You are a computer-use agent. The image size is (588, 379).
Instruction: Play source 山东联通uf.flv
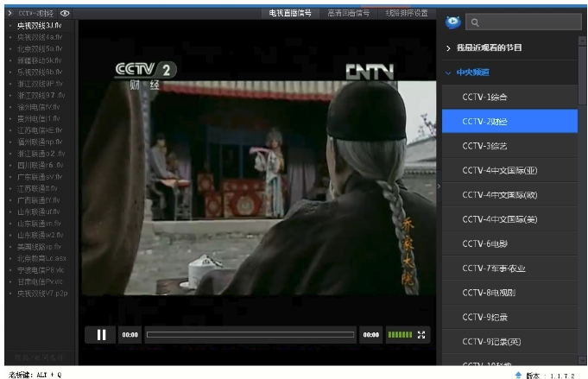[x=39, y=212]
